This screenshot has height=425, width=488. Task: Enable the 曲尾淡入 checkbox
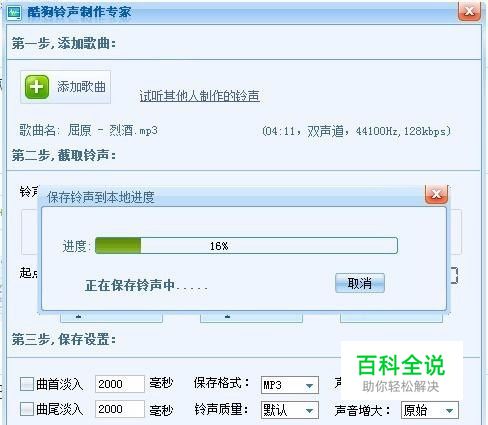pyautogui.click(x=27, y=409)
